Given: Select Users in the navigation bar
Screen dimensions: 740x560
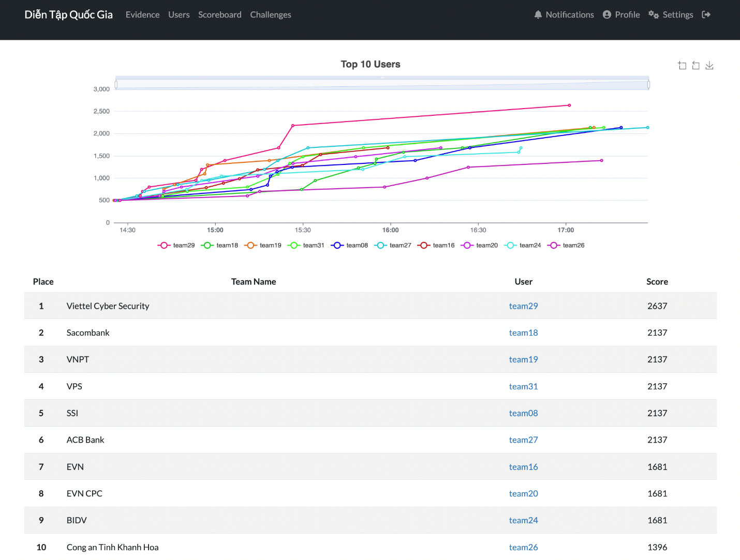Looking at the screenshot, I should coord(179,14).
